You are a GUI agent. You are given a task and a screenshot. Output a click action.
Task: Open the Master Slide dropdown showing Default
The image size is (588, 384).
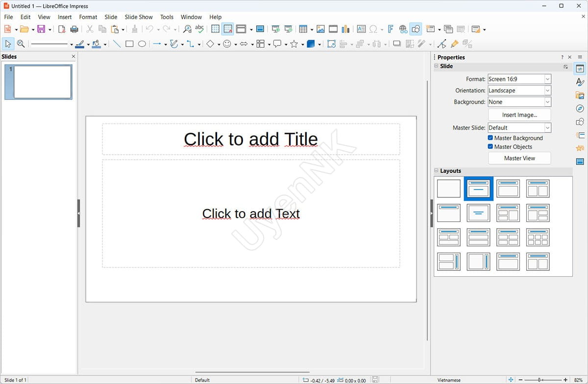519,128
